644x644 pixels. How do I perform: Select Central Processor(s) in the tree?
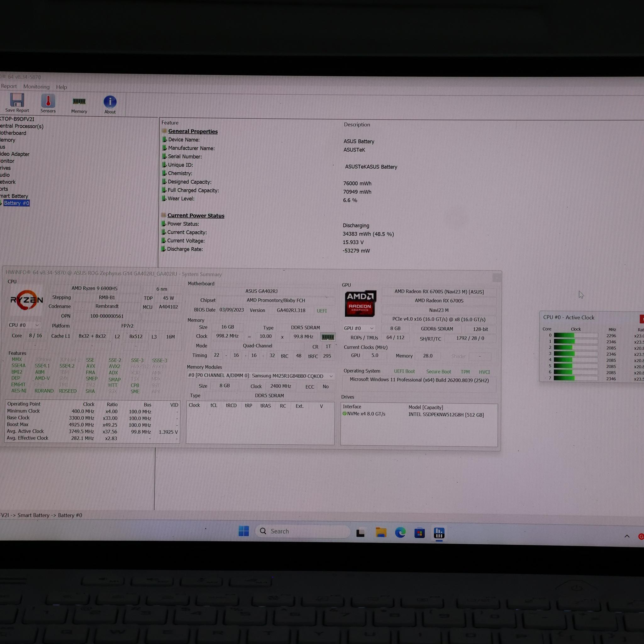click(x=22, y=126)
